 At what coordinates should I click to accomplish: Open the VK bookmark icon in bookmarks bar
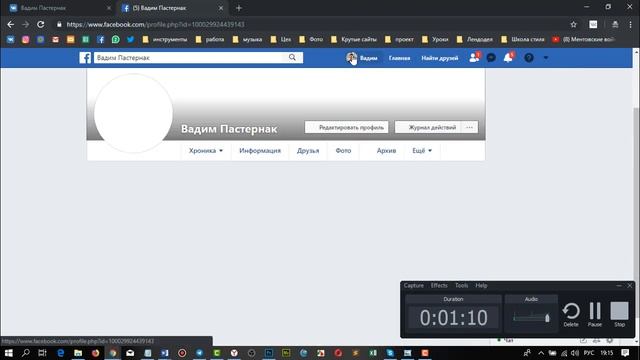coord(11,40)
